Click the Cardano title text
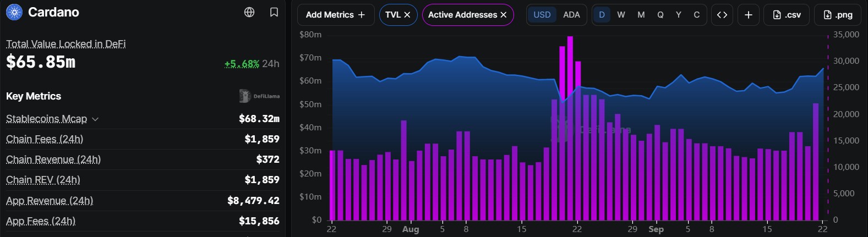Image resolution: width=868 pixels, height=237 pixels. tap(53, 12)
